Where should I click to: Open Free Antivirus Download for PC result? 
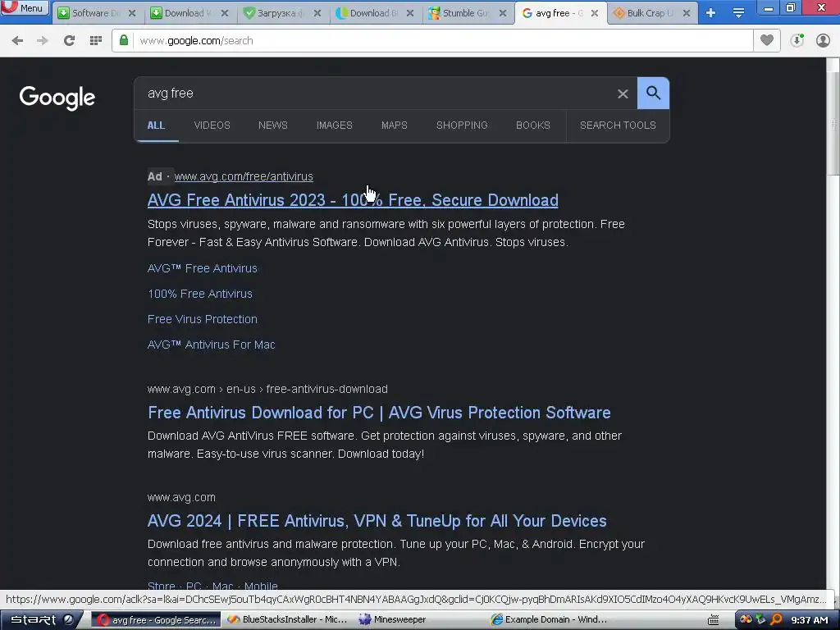pos(379,413)
